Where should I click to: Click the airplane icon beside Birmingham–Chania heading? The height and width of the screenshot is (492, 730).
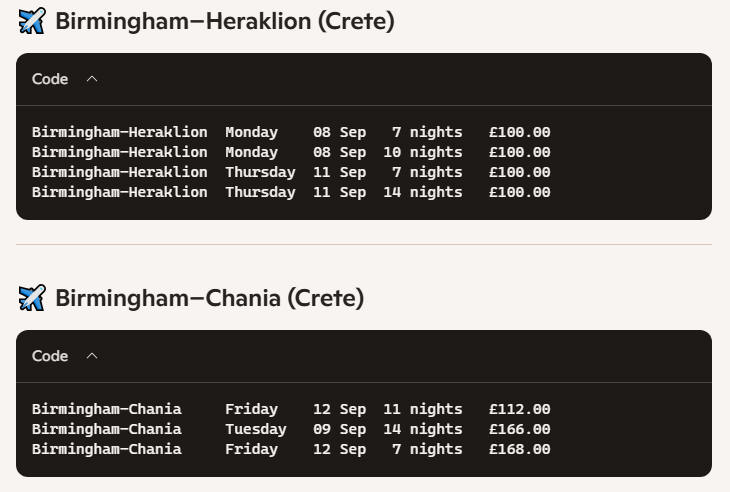tap(32, 298)
